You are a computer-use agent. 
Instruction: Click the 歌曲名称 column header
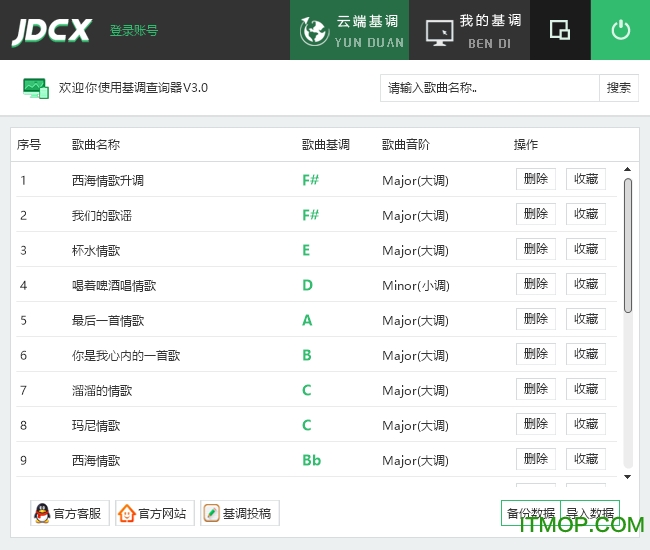(x=96, y=145)
